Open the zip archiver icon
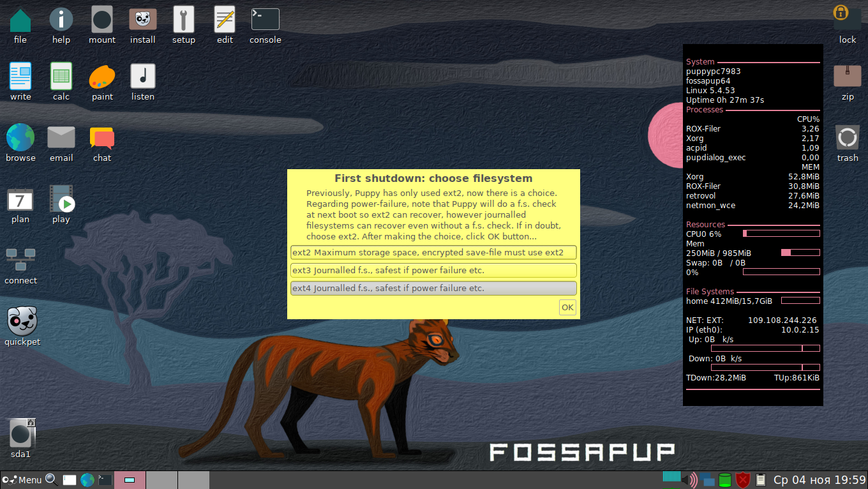This screenshot has width=868, height=489. click(x=848, y=76)
